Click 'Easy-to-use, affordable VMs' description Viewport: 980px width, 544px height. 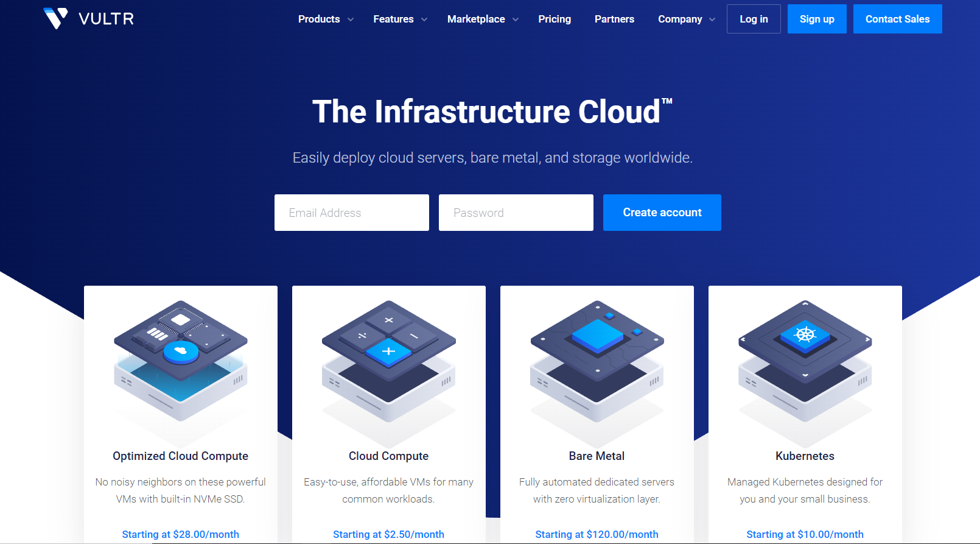click(x=389, y=490)
